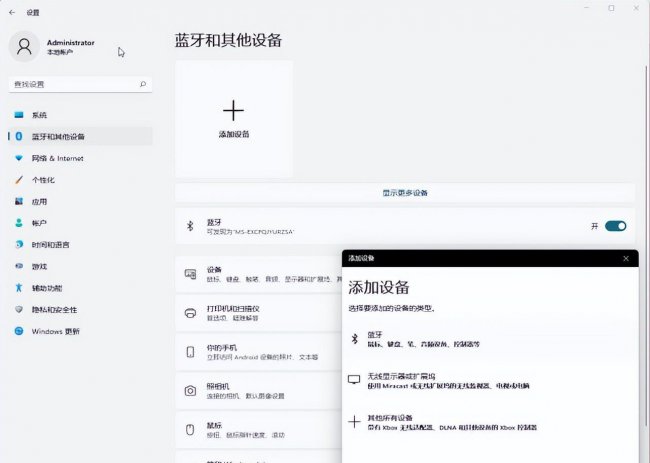Image resolution: width=650 pixels, height=463 pixels.
Task: Click the 时间和语言 globe icon
Action: point(19,245)
